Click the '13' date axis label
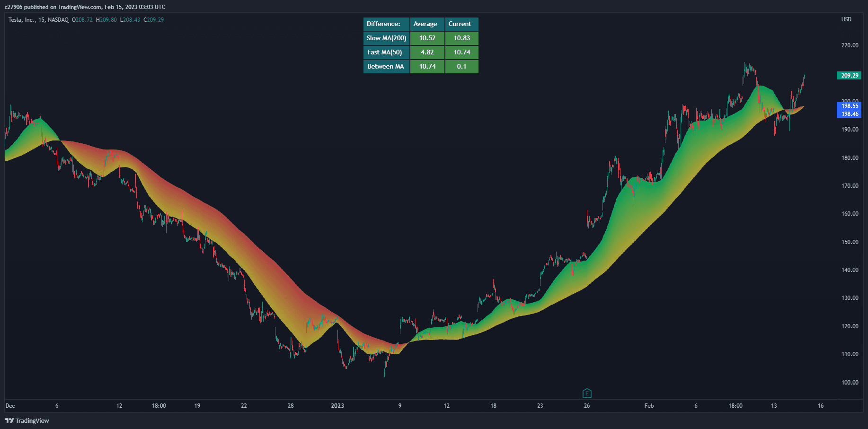 click(774, 406)
